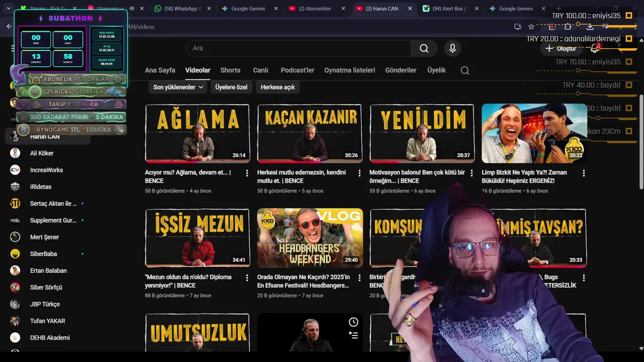This screenshot has width=644, height=362.
Task: Switch to the Gönderiler channel tab
Action: 401,70
